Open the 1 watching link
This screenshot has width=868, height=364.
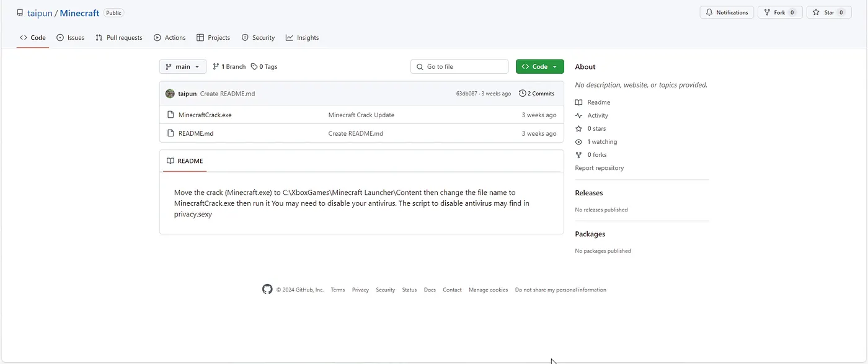pos(603,141)
